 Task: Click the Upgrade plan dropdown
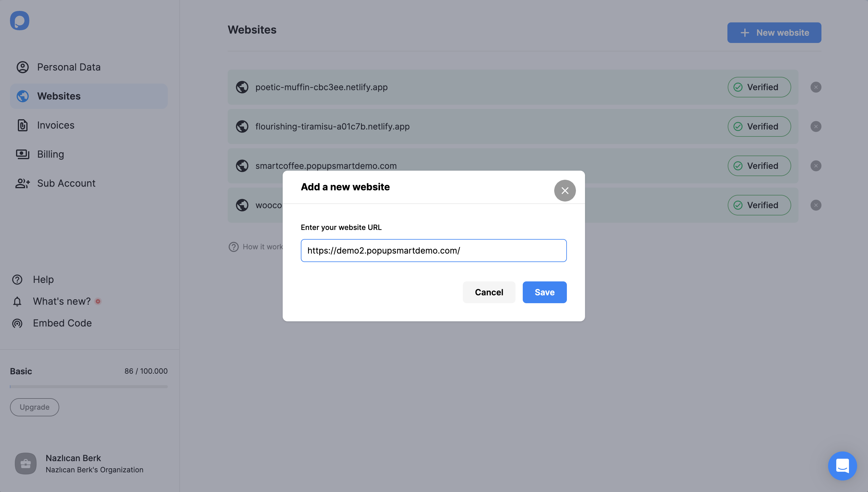click(x=34, y=407)
